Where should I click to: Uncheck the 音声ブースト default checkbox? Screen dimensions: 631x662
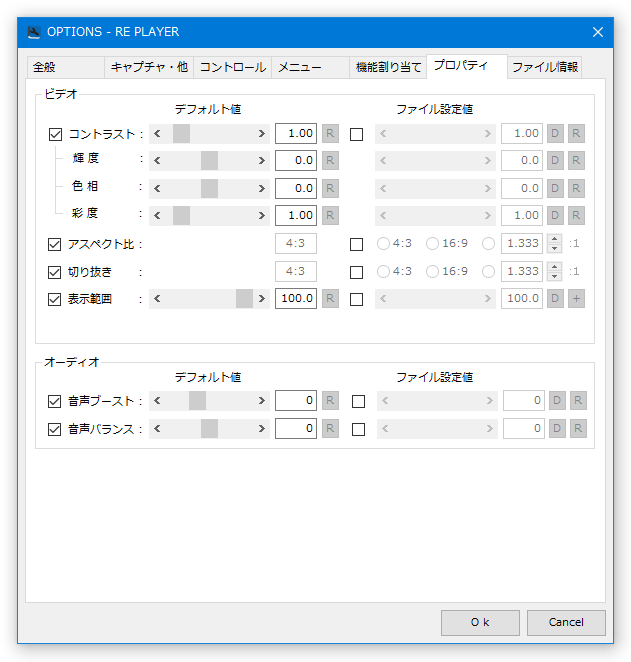point(54,401)
